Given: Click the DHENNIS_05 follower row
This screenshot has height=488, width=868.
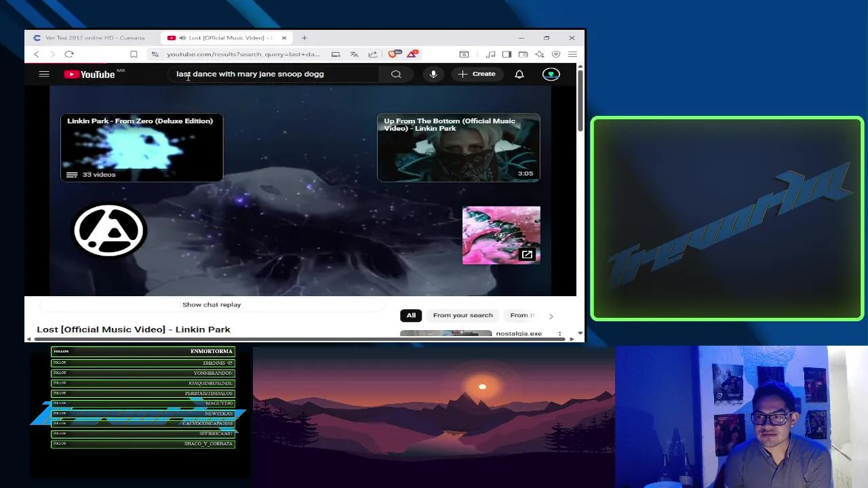Looking at the screenshot, I should point(143,363).
